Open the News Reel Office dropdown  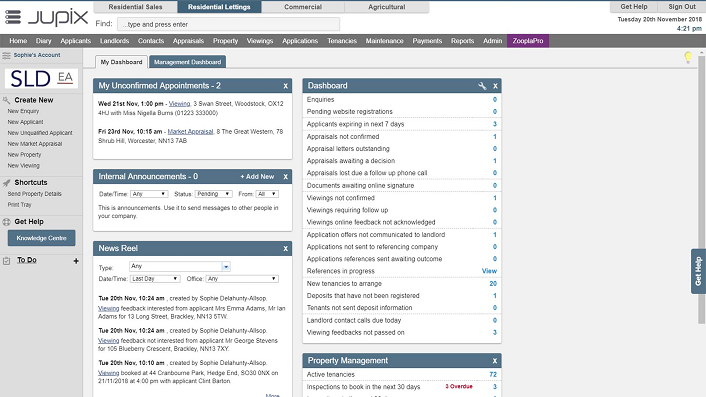(242, 279)
